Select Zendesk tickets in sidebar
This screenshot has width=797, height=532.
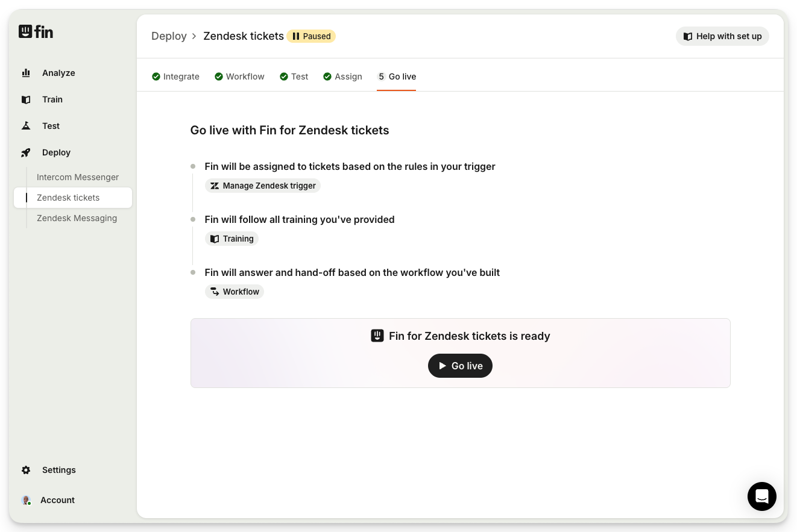68,198
